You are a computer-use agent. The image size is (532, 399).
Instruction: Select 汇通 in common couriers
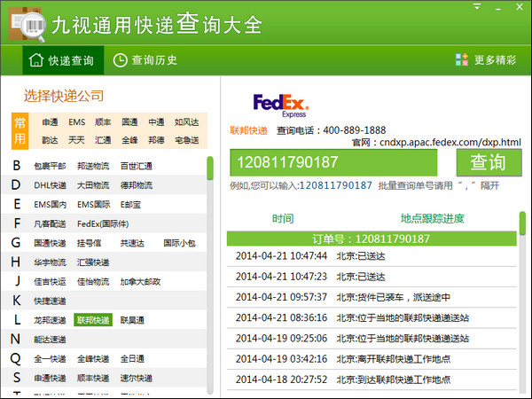point(103,140)
